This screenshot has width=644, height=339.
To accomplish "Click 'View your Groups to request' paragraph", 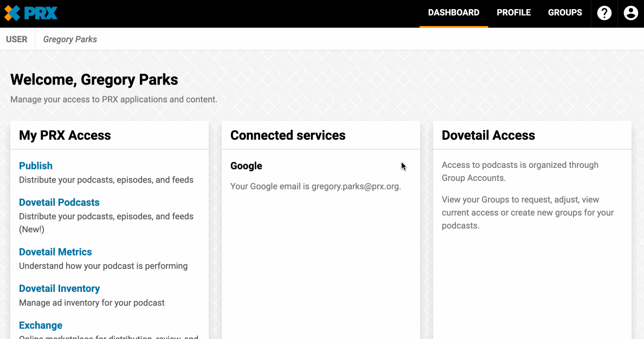I will 528,213.
